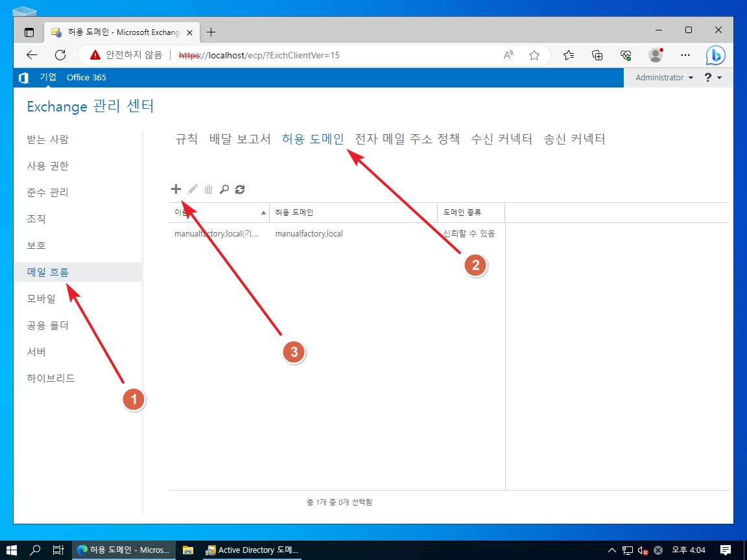
Task: Click the Edge taskbar window button
Action: click(x=124, y=550)
